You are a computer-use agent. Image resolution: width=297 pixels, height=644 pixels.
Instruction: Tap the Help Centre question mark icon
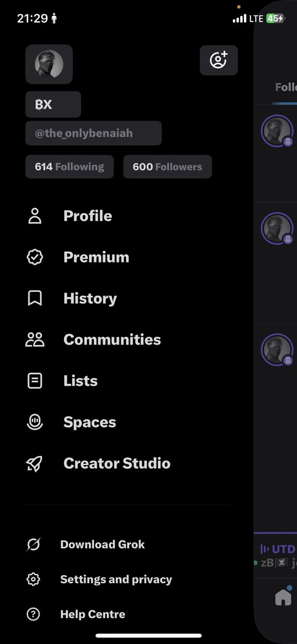(x=33, y=614)
